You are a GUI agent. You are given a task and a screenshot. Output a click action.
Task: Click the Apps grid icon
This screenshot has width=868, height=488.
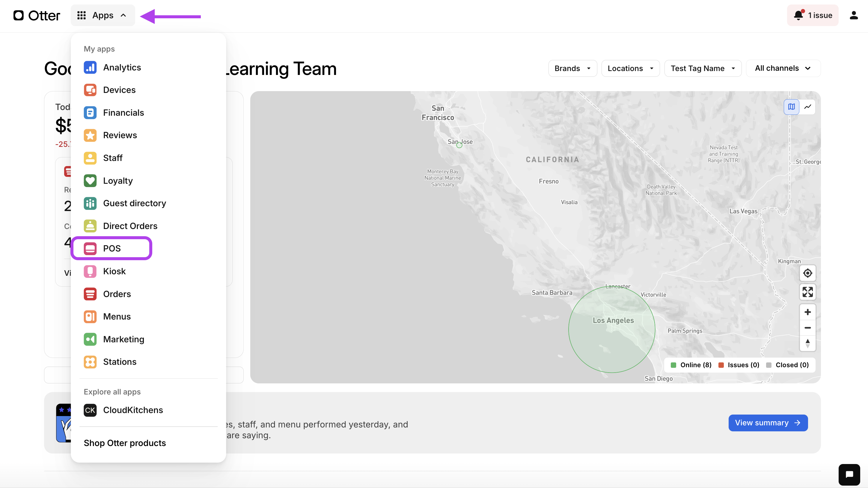(82, 16)
